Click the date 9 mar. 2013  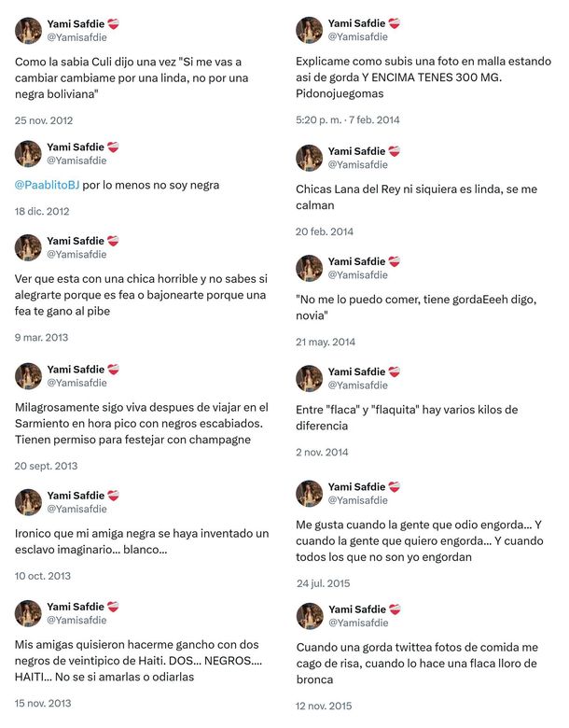(42, 338)
